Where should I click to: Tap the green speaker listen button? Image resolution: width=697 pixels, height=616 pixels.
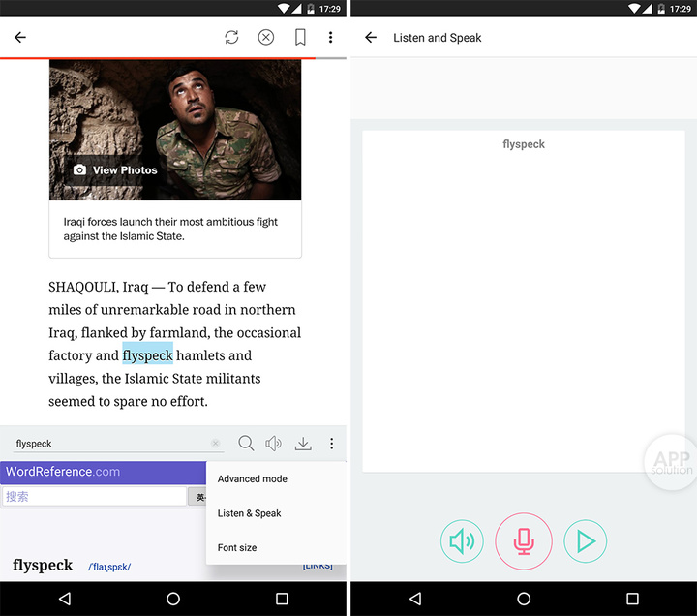[x=462, y=541]
